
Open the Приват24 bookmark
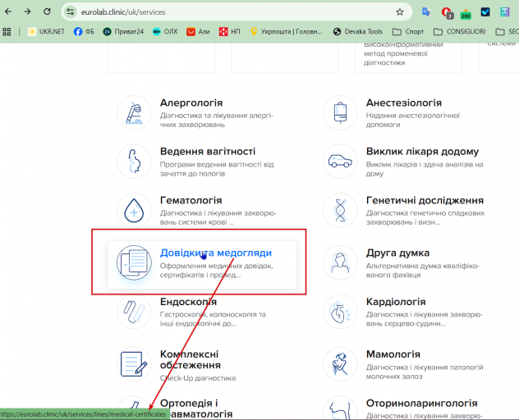(123, 32)
